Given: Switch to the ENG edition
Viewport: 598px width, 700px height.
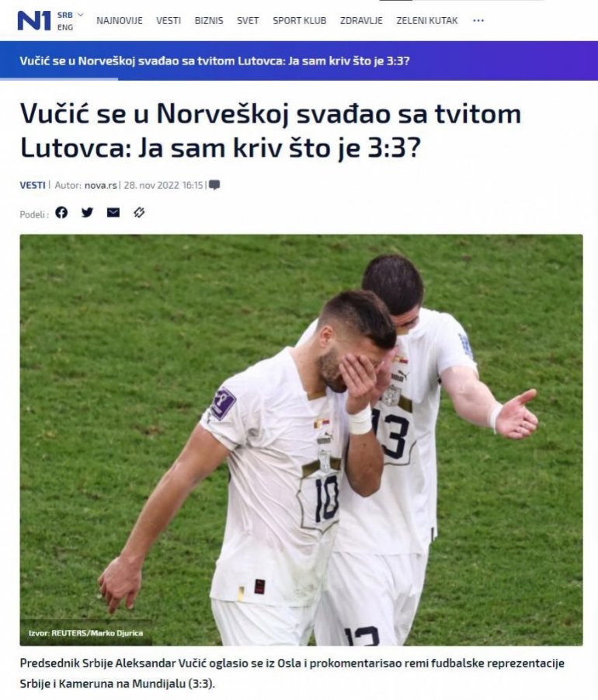Looking at the screenshot, I should point(65,27).
